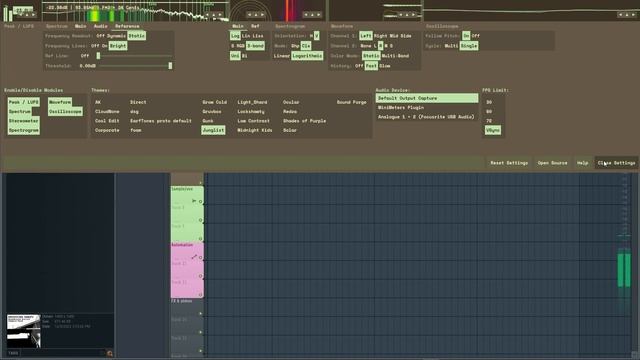640x360 pixels.
Task: Select the Midnight Kids theme
Action: point(255,130)
